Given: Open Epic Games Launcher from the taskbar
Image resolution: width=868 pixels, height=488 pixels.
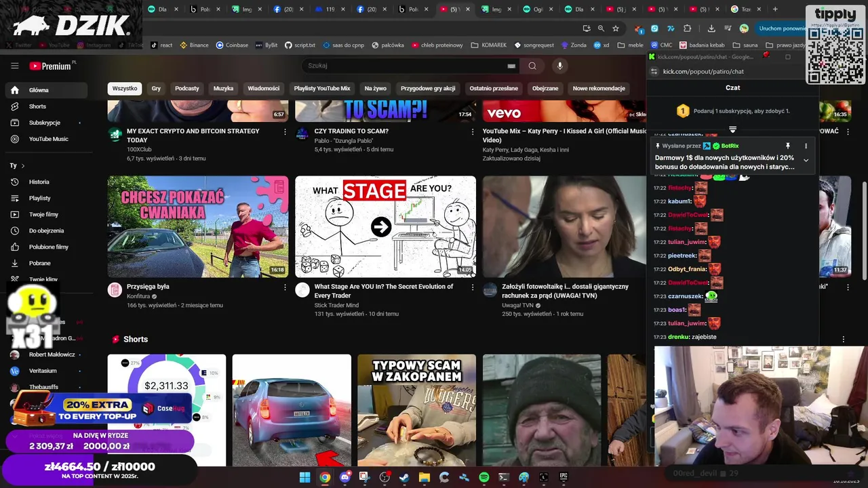Looking at the screenshot, I should (x=564, y=477).
